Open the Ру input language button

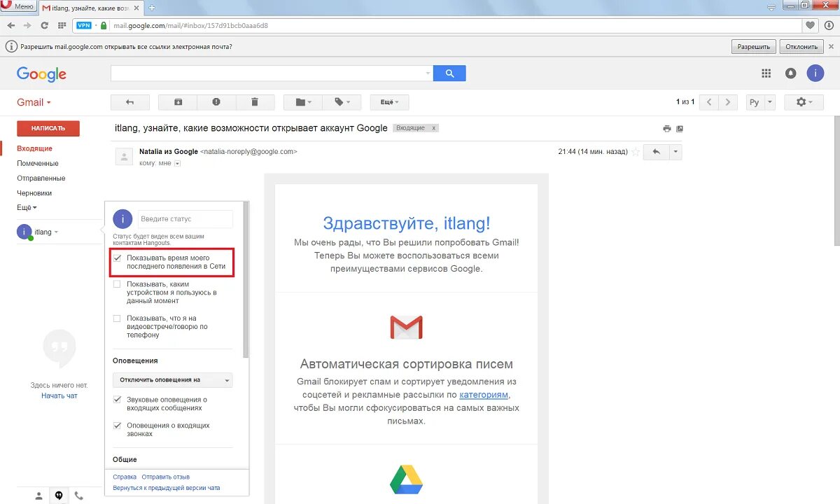[x=755, y=102]
